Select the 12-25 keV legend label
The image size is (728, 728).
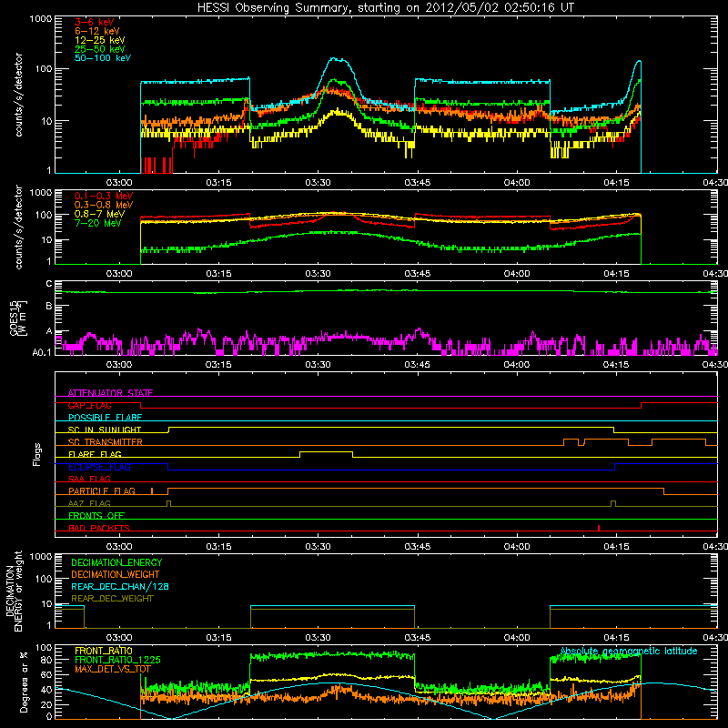click(x=99, y=40)
